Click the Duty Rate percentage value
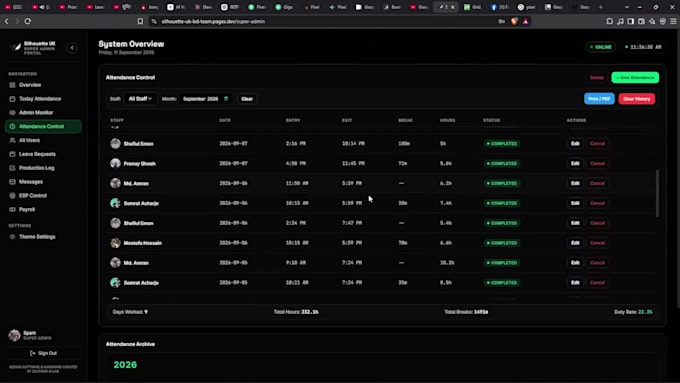This screenshot has height=383, width=680. pos(645,312)
